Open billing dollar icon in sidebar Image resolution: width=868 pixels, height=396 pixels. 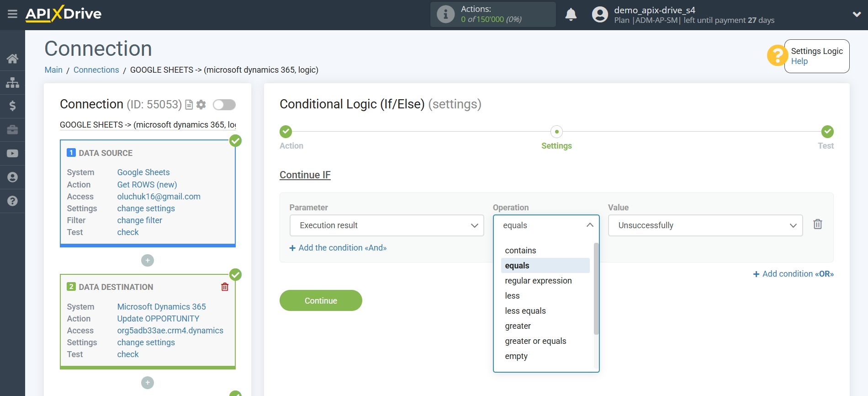point(12,106)
